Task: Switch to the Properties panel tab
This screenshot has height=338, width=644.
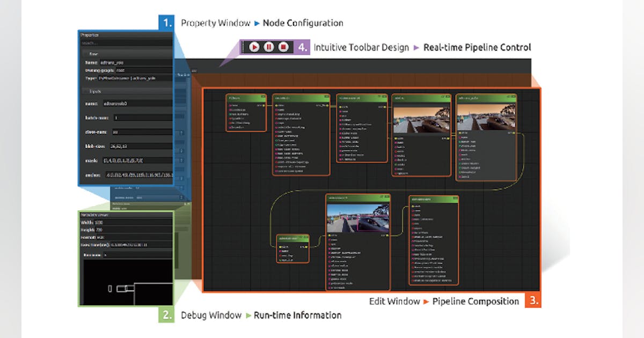Action: [x=87, y=34]
